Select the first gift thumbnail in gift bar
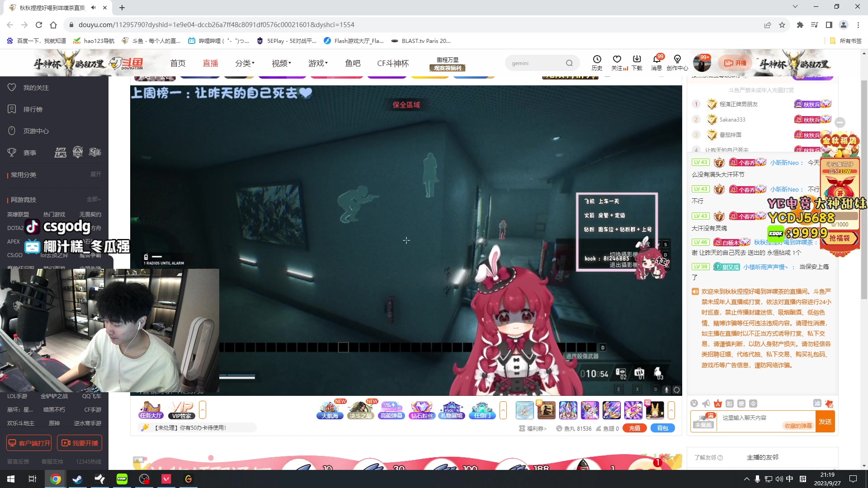Screen dimensions: 868x488 [525, 410]
